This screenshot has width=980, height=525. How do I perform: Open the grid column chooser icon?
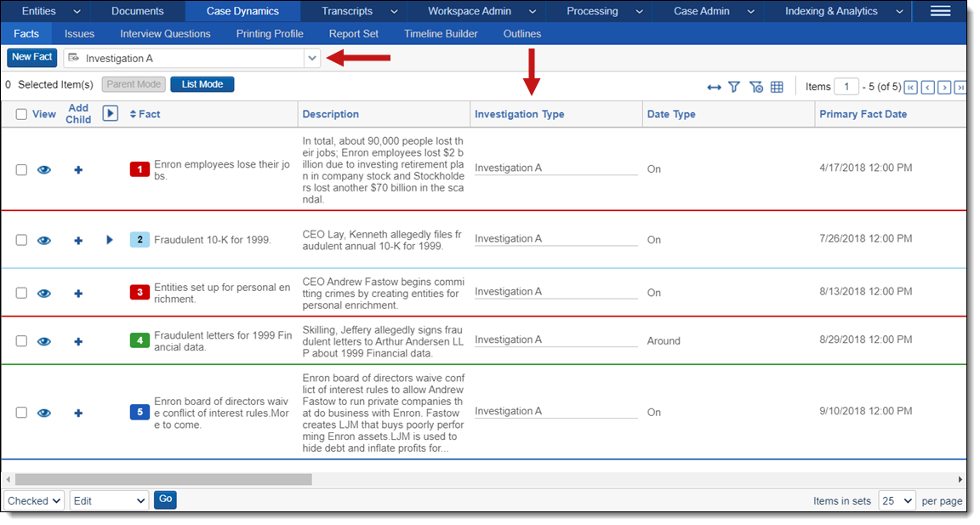pyautogui.click(x=777, y=87)
